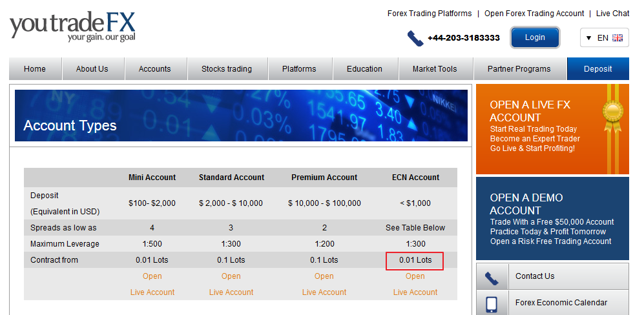Click the 1:200 leverage value
This screenshot has height=315, width=644.
pos(324,244)
